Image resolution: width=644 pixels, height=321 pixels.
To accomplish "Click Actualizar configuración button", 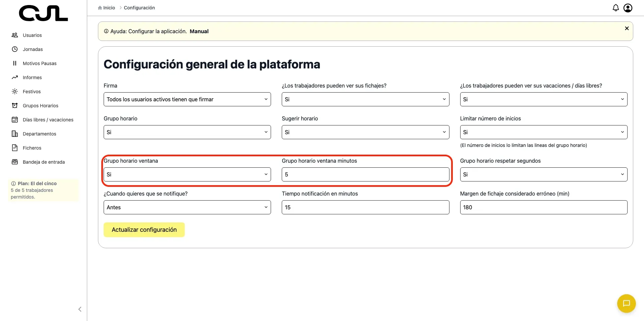I will coord(144,230).
